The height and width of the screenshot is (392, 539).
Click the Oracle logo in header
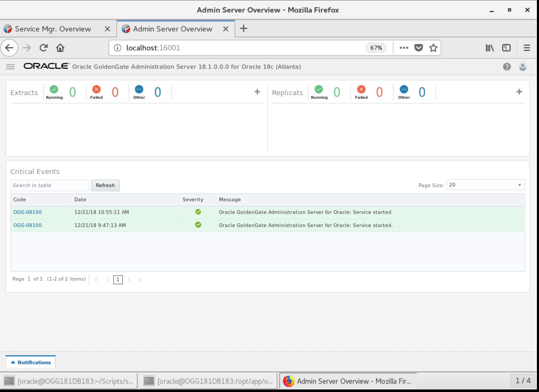[x=46, y=66]
